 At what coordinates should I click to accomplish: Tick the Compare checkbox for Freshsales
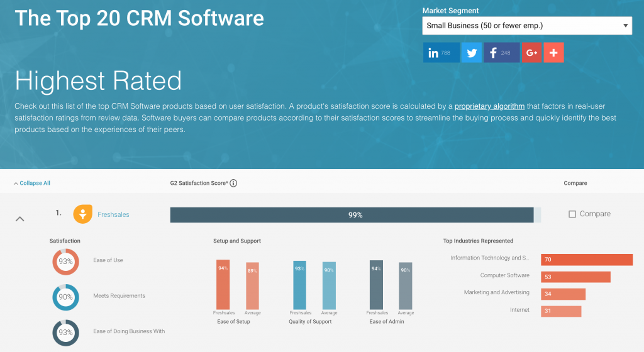[x=572, y=214]
